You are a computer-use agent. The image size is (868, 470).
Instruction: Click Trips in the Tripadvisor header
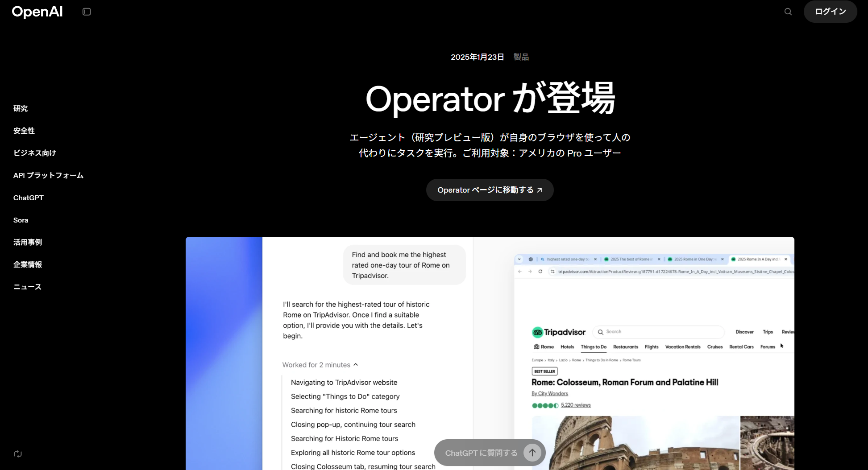pos(768,332)
